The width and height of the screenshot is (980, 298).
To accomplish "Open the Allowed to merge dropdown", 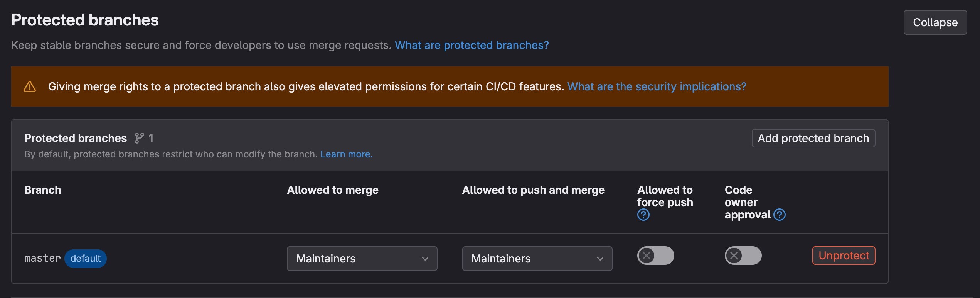I will coord(362,259).
